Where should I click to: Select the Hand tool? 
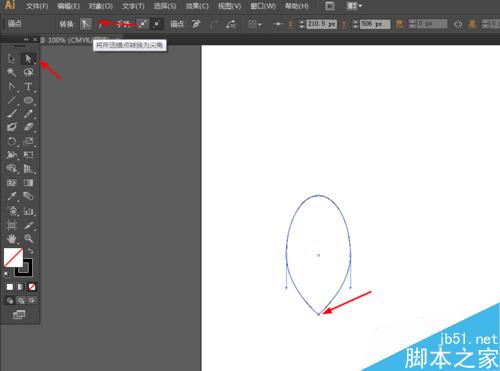pyautogui.click(x=12, y=239)
